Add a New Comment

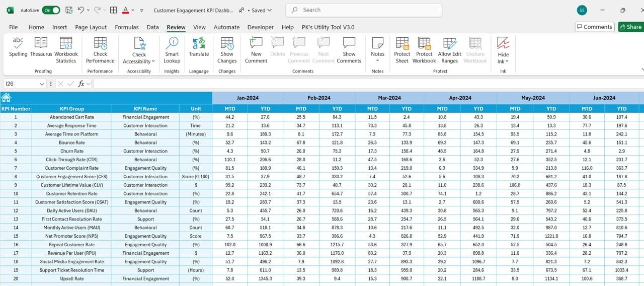[256, 50]
